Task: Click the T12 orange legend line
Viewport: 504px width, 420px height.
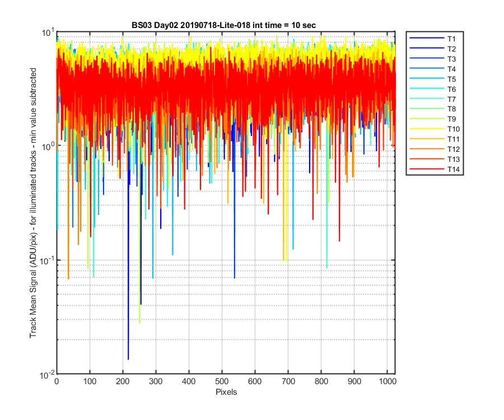Action: 427,148
